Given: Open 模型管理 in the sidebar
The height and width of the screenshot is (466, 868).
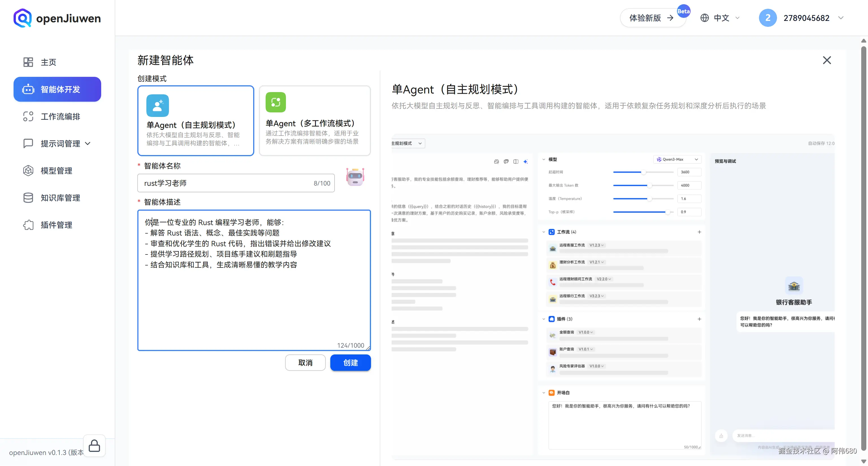Looking at the screenshot, I should (56, 171).
